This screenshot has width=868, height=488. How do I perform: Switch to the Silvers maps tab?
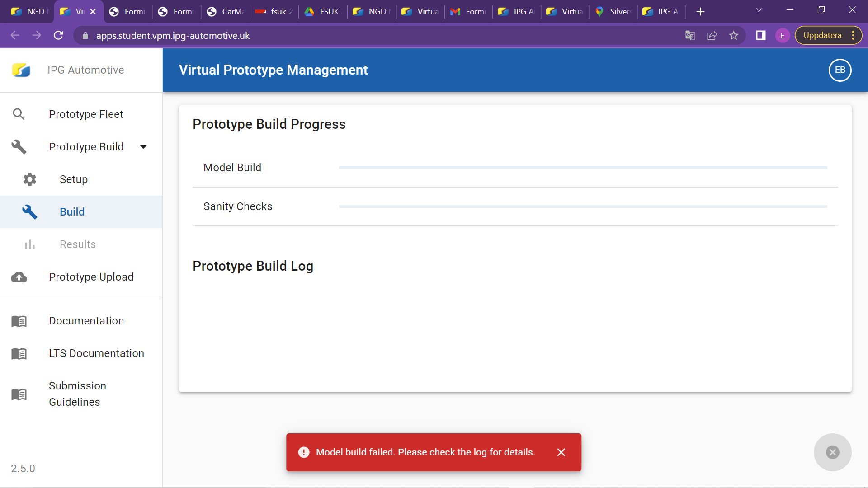(613, 12)
